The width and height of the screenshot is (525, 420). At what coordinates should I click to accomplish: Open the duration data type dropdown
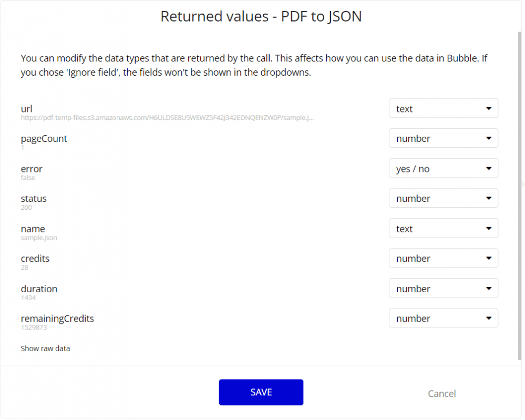coord(443,289)
